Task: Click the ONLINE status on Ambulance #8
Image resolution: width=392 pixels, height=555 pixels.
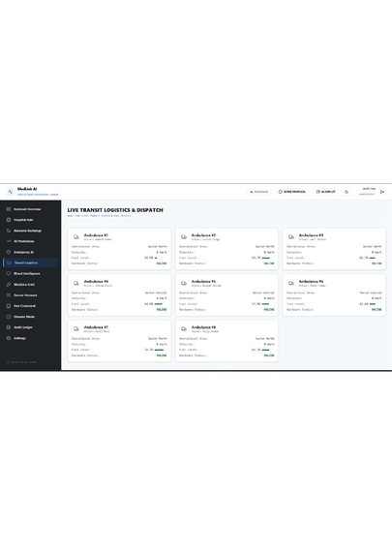Action: click(x=269, y=355)
